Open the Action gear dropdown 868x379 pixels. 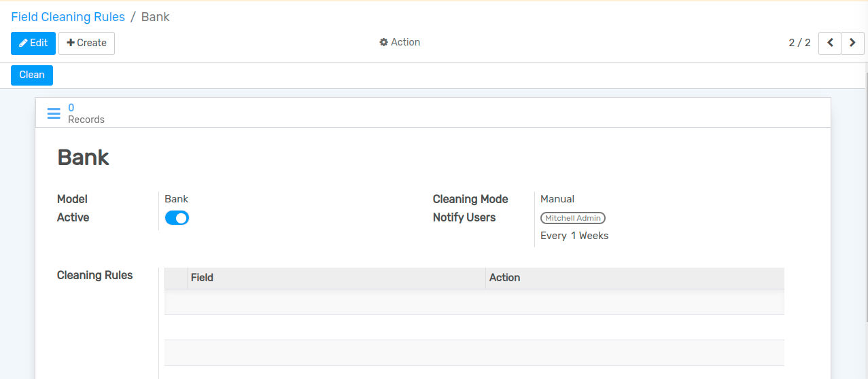pos(400,42)
